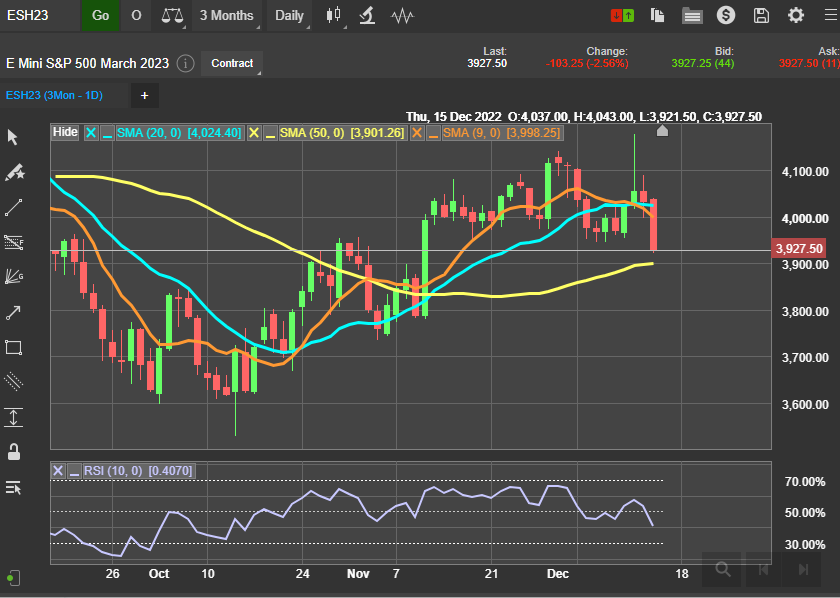Click the magnifier zoom icon bottom right

723,569
